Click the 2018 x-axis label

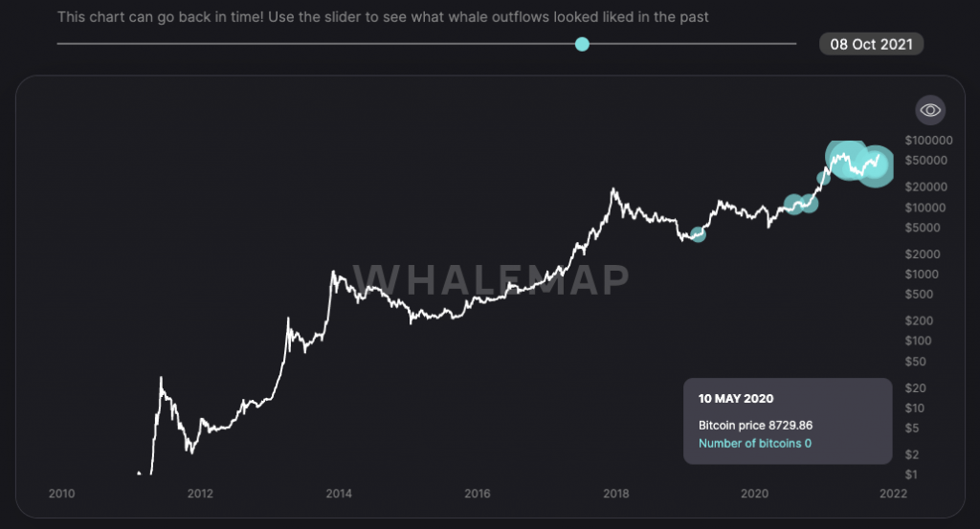pos(616,494)
